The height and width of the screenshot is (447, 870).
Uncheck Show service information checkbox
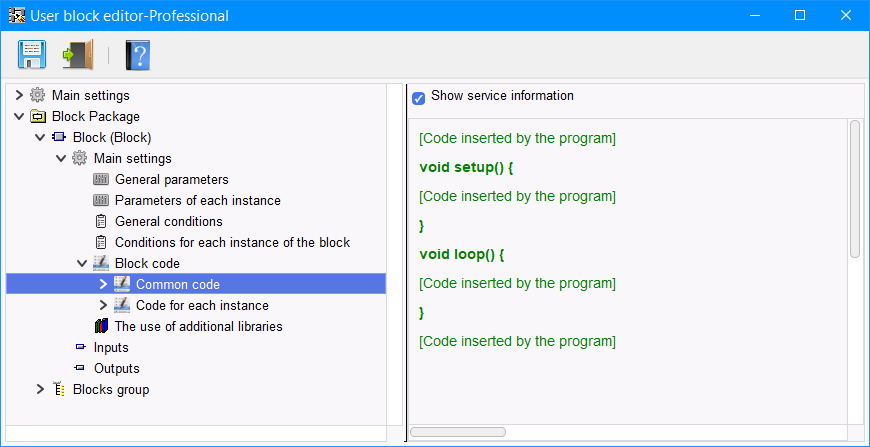click(419, 98)
